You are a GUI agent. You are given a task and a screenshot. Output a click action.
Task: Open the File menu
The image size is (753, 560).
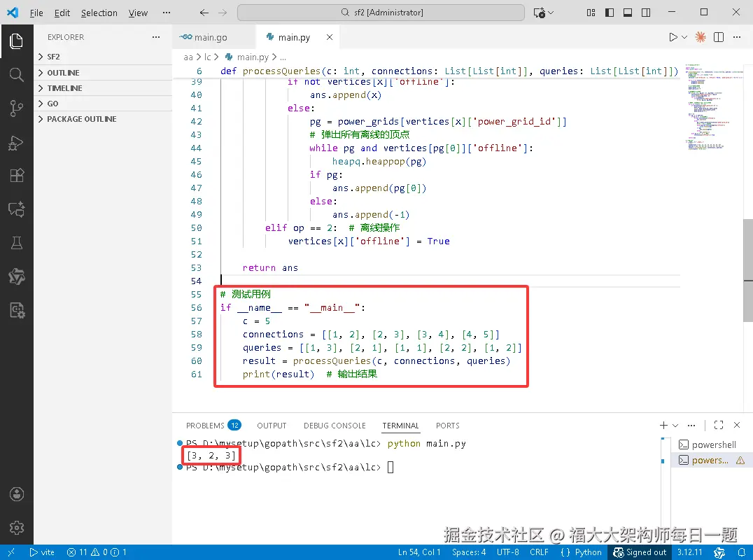tap(36, 13)
